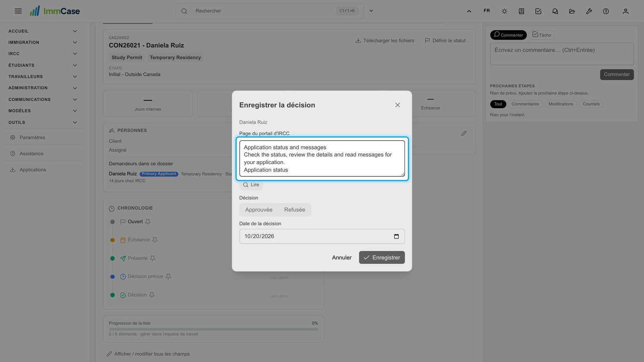The height and width of the screenshot is (362, 644).
Task: Filter activity by Courriels
Action: pos(591,104)
